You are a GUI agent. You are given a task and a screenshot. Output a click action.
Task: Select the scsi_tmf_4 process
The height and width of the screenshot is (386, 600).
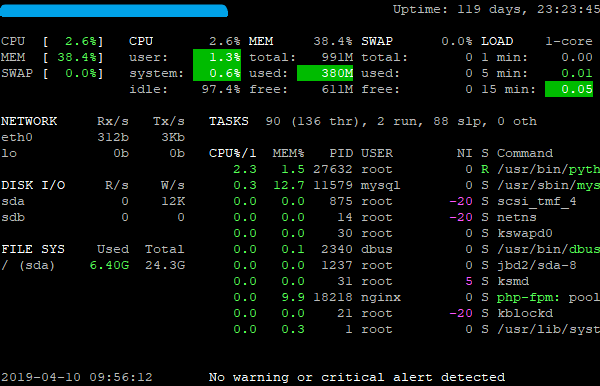pyautogui.click(x=405, y=202)
